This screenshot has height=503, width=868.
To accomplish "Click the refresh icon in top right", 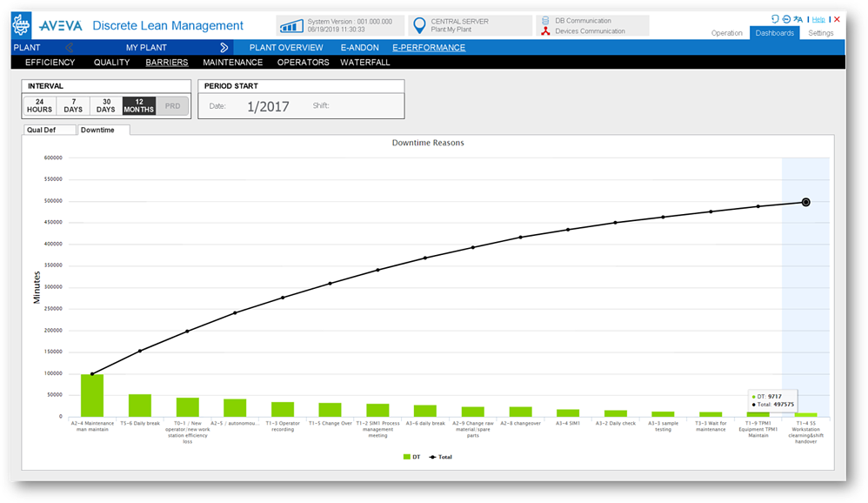I will [x=775, y=19].
